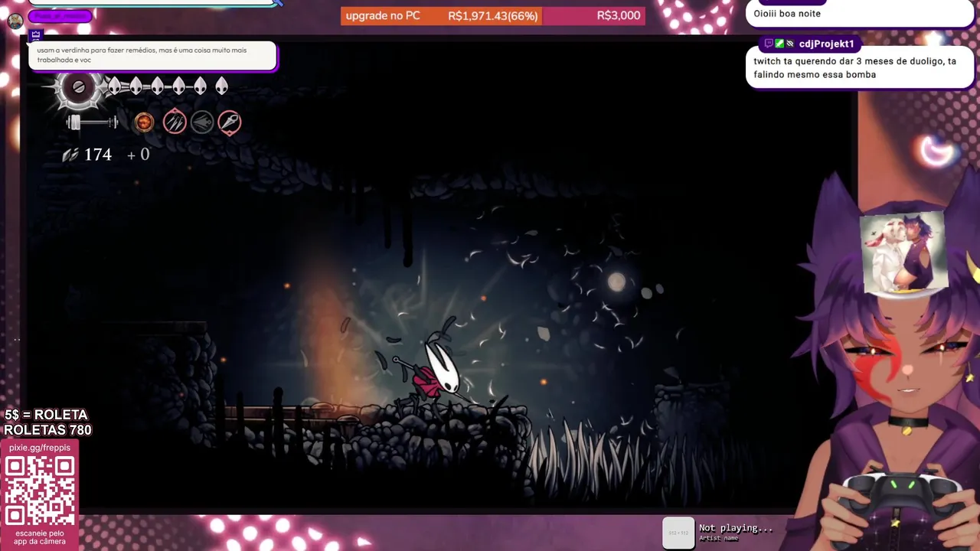This screenshot has width=980, height=551.
Task: Click the 'Oioiii boa noite' chat message
Action: point(787,13)
